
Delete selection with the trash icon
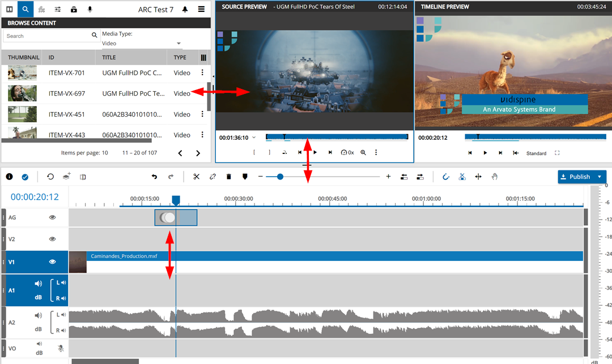[229, 177]
